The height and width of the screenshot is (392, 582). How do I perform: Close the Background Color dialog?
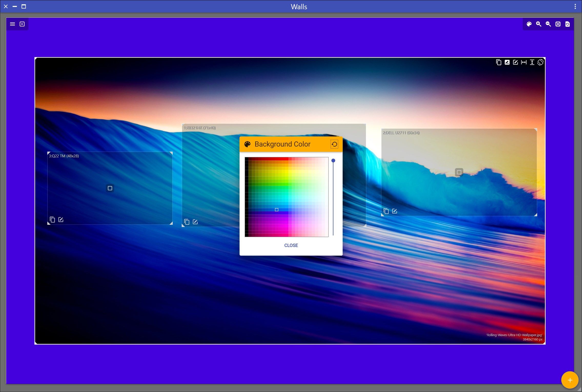tap(291, 245)
